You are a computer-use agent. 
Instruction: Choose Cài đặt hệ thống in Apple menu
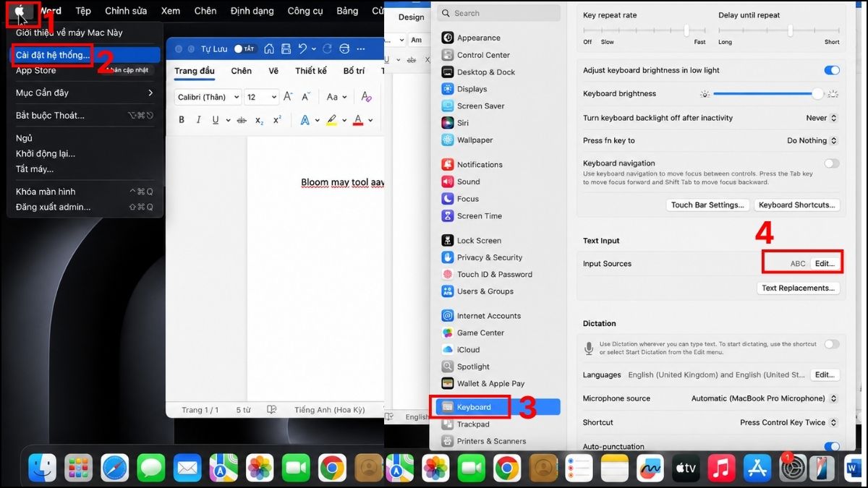click(85, 55)
